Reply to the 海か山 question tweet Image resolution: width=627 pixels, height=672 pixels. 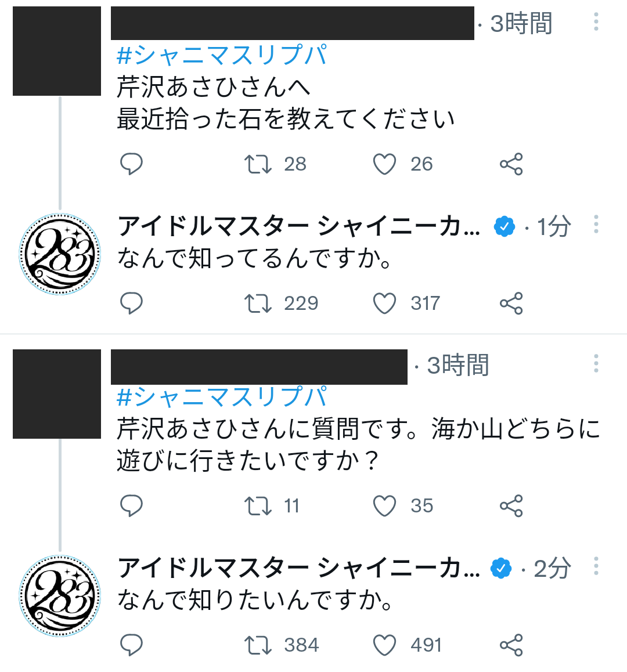(131, 506)
